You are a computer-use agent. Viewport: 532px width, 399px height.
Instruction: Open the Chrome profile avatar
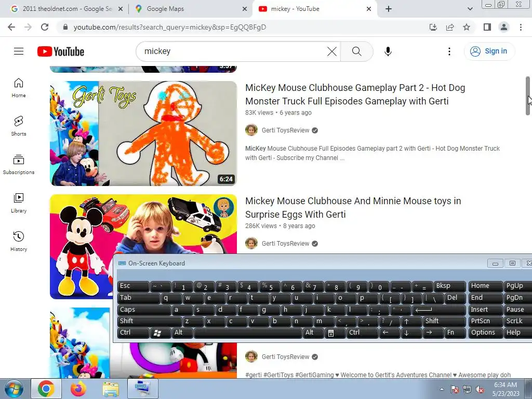coord(504,27)
